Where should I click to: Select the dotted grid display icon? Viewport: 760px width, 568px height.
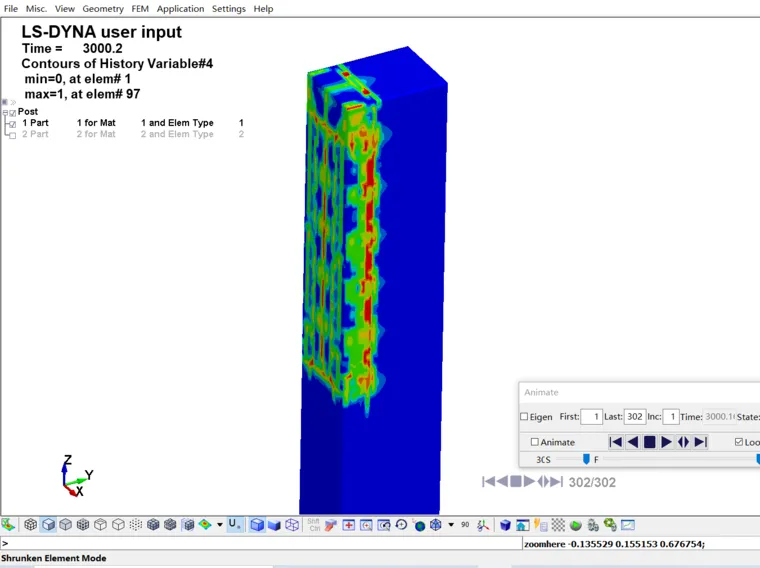[136, 525]
